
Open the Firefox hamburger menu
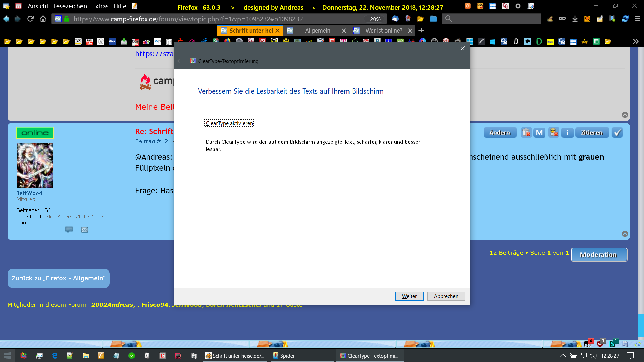(637, 19)
